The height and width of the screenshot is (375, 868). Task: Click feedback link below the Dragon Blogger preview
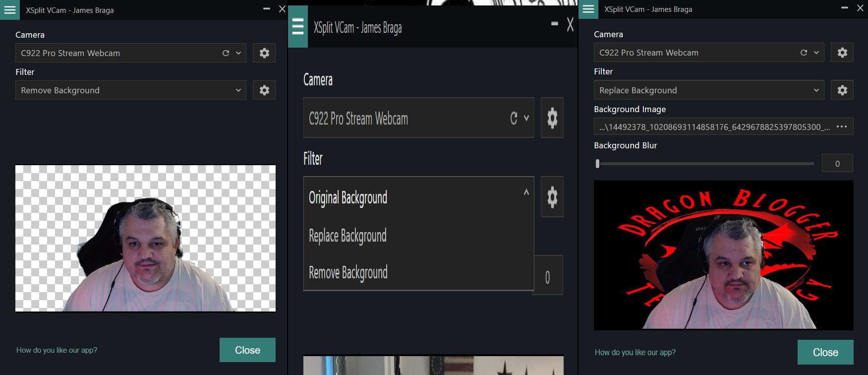tap(635, 352)
